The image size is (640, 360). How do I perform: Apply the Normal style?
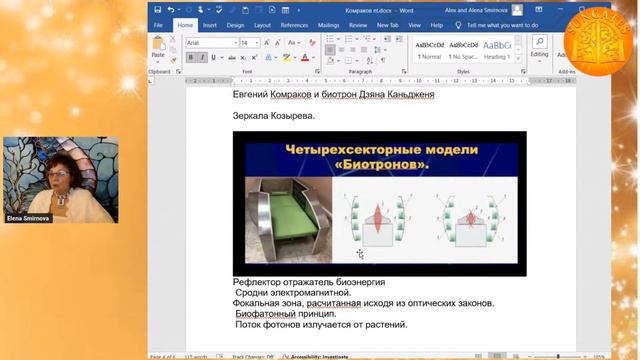point(429,50)
